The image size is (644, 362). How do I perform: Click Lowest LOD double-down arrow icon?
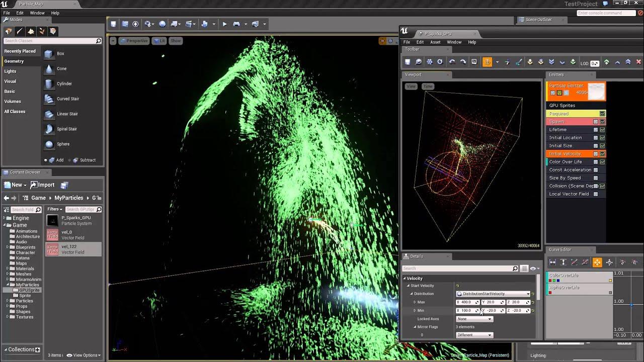(551, 62)
